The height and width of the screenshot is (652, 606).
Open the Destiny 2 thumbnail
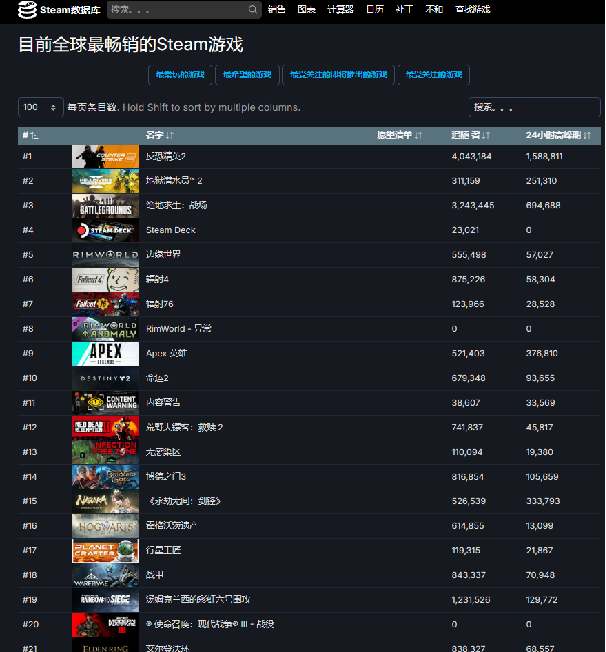click(105, 378)
